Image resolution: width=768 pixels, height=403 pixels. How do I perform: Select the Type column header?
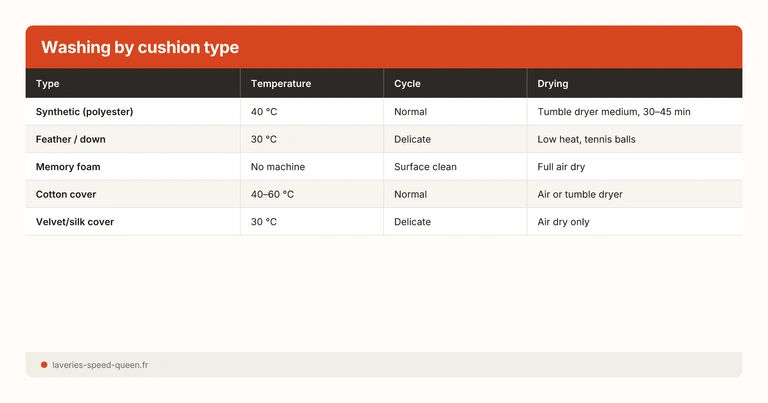click(48, 84)
